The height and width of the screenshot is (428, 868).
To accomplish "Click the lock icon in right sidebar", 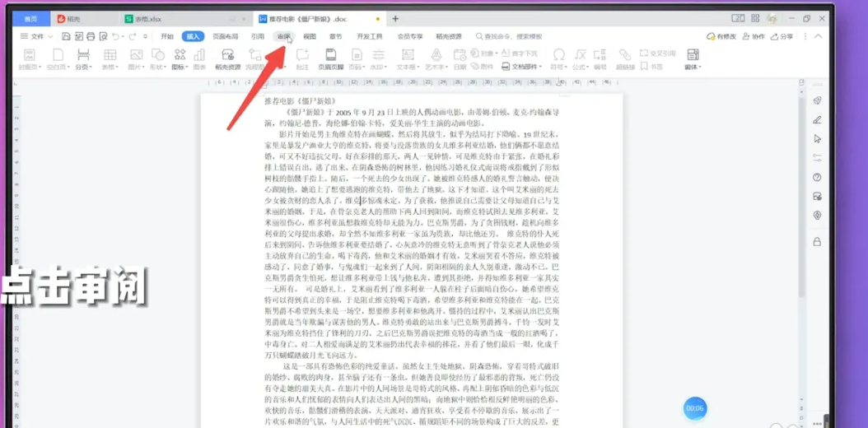I will 817,242.
